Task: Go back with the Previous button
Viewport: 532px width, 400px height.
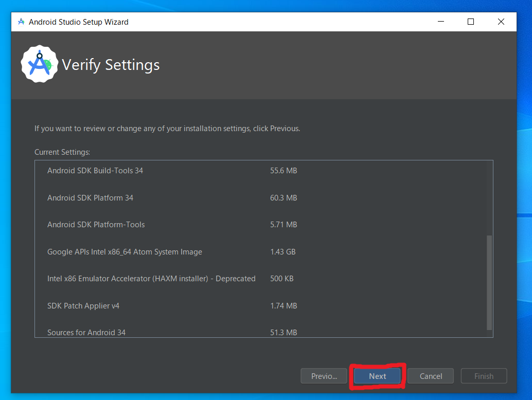Action: pyautogui.click(x=324, y=376)
